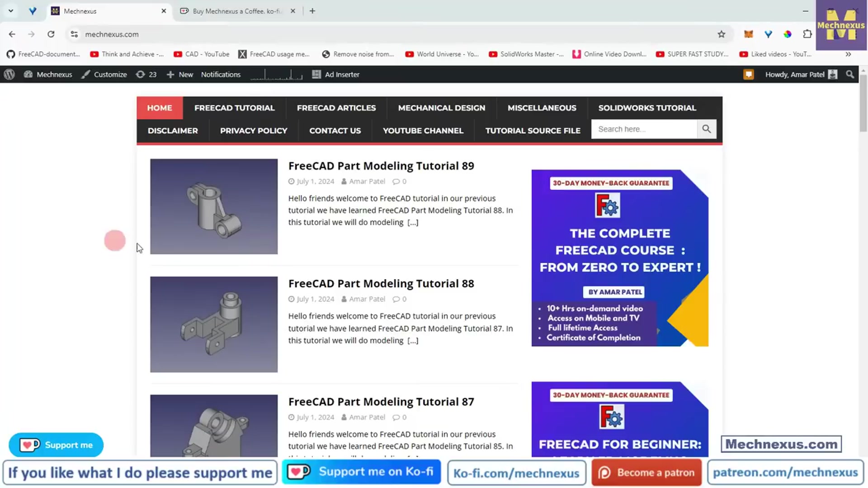This screenshot has height=488, width=868.
Task: View the 23 pending updates
Action: pyautogui.click(x=146, y=75)
